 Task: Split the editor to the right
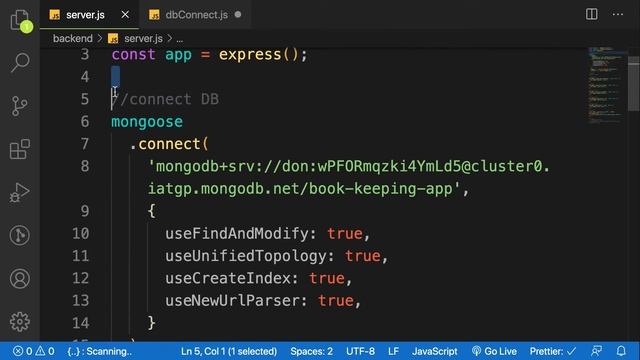pyautogui.click(x=591, y=14)
